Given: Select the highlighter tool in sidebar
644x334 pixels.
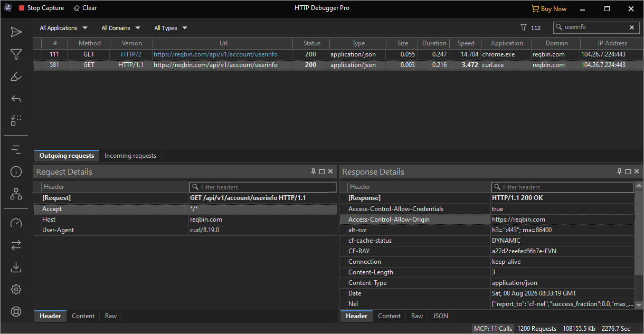Looking at the screenshot, I should click(x=16, y=77).
